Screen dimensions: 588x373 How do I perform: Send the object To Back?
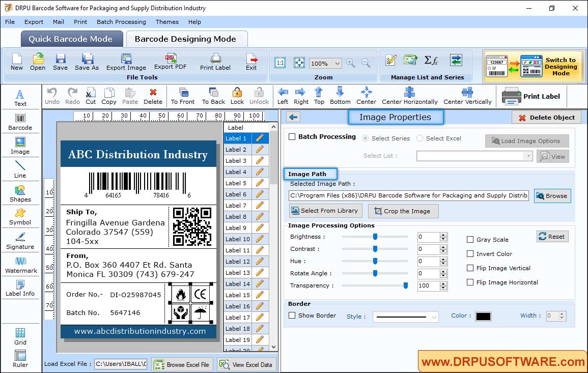coord(213,96)
